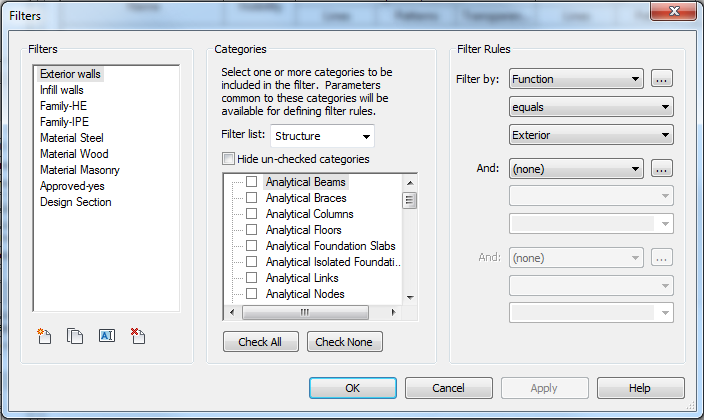This screenshot has width=704, height=420.
Task: Check the Analytical Beams category
Action: point(251,181)
